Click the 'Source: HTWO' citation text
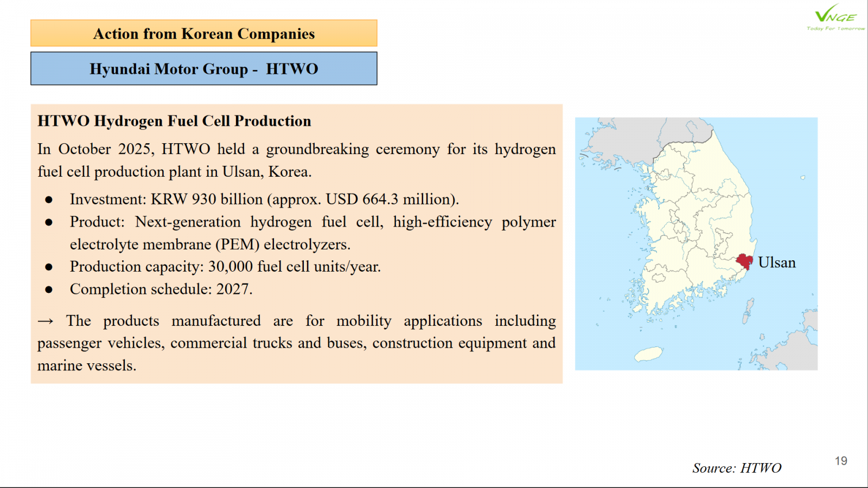 (x=736, y=468)
